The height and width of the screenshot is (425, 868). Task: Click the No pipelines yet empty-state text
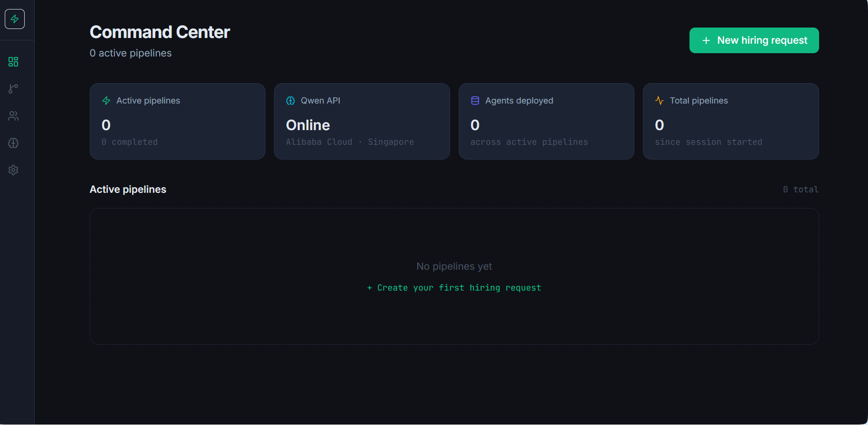454,266
